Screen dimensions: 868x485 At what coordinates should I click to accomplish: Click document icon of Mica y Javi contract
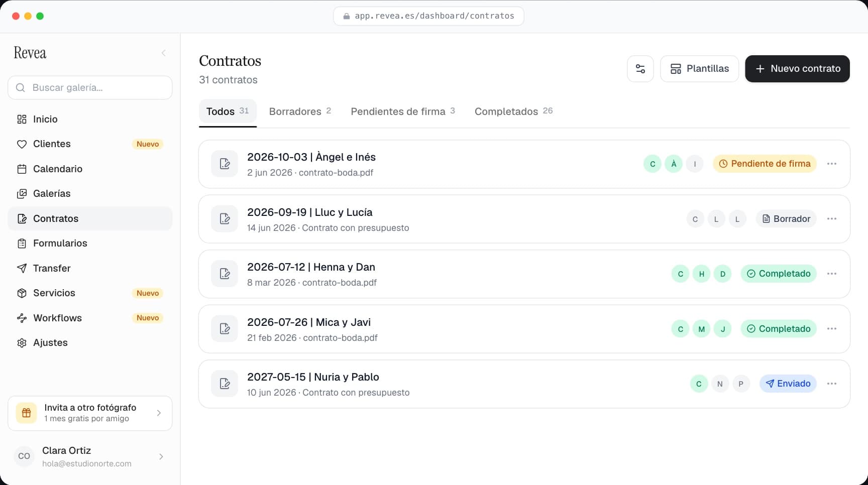225,329
